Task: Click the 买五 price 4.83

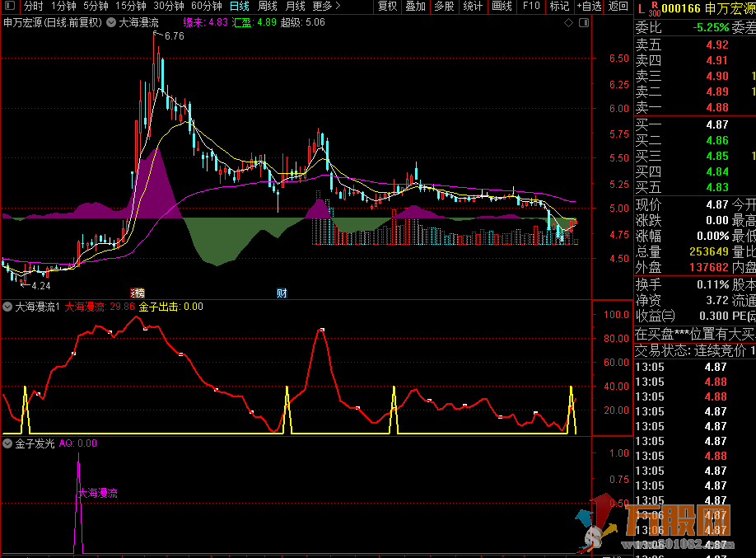Action: pos(717,187)
